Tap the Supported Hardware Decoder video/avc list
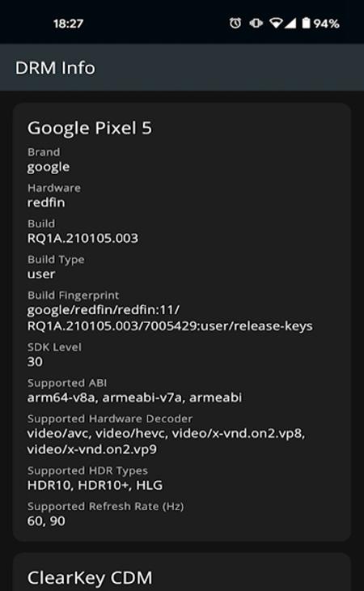 coord(166,441)
